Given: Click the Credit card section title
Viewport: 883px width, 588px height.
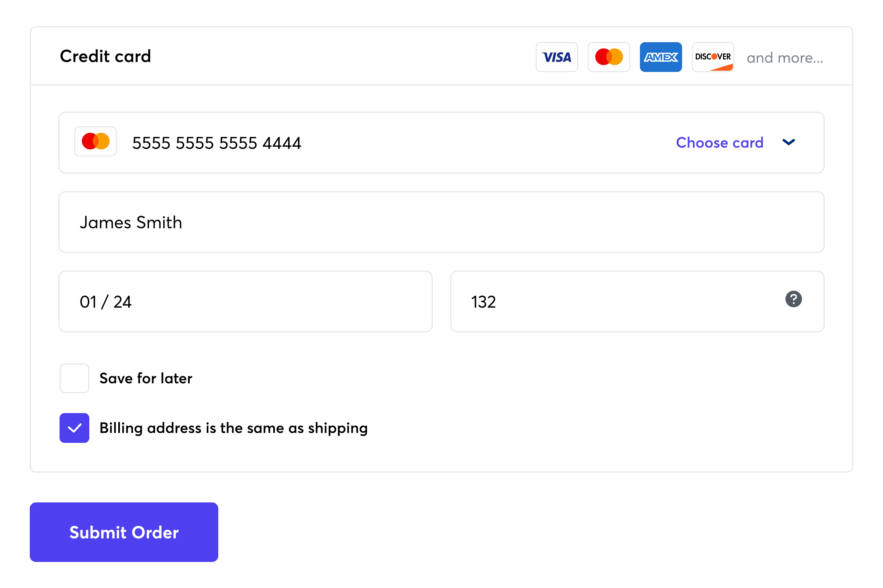Looking at the screenshot, I should tap(105, 56).
